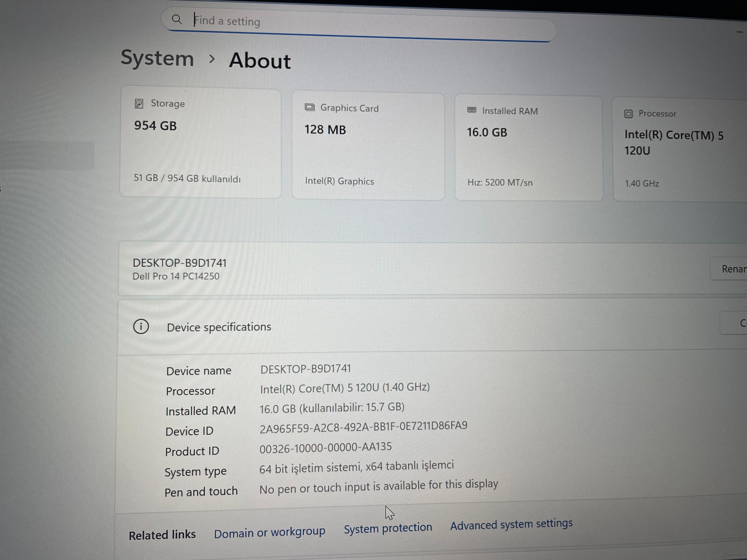Open System protection link
Viewport: 747px width, 560px height.
click(388, 528)
